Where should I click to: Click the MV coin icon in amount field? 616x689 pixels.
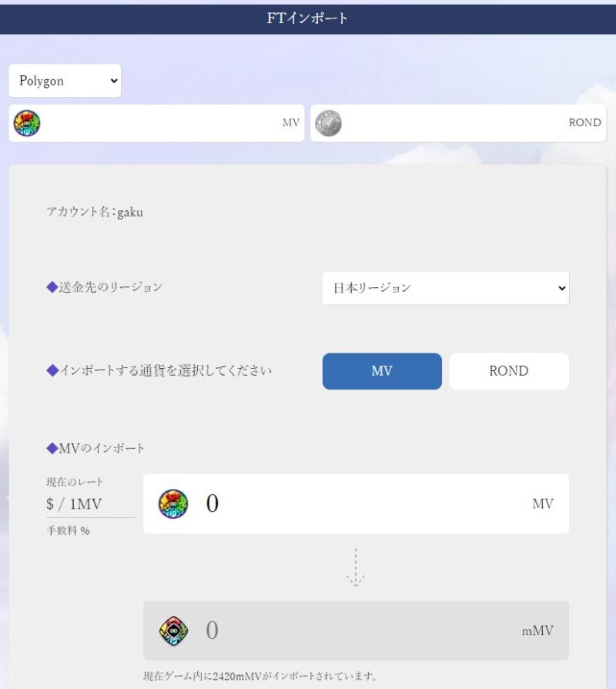(173, 503)
